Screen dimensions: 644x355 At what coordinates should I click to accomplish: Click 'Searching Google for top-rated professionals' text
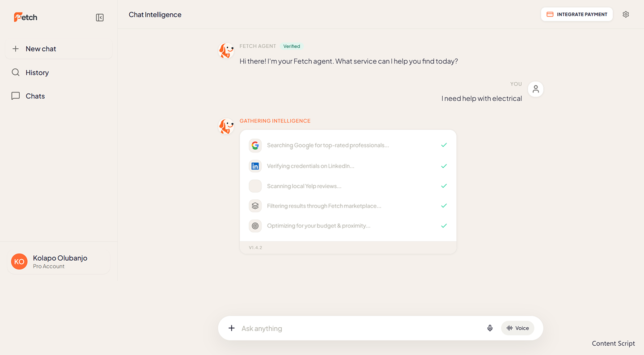(328, 145)
